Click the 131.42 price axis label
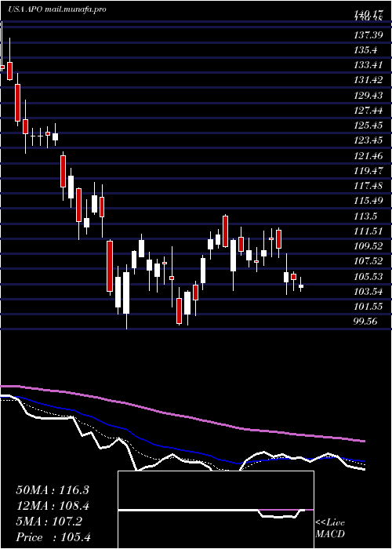 pos(368,80)
